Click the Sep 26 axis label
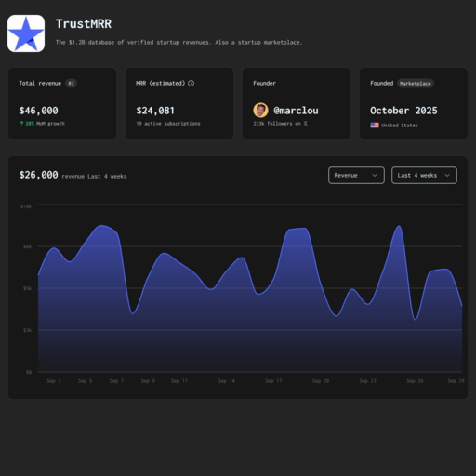Screen dimensions: 476x476 click(415, 380)
